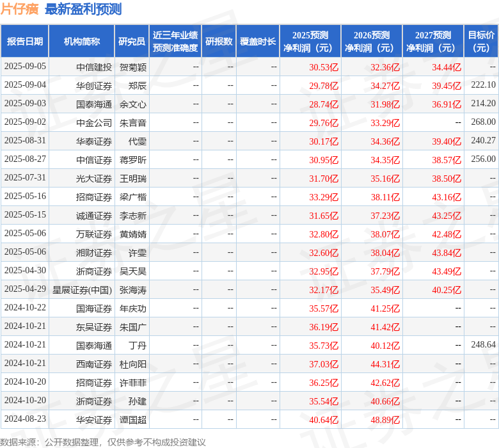This screenshot has width=499, height=448.
Task: Click 43.84亿 forecast value
Action: [x=447, y=253]
